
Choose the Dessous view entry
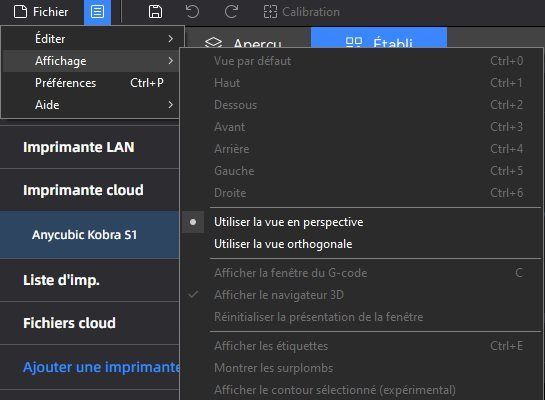[361, 105]
